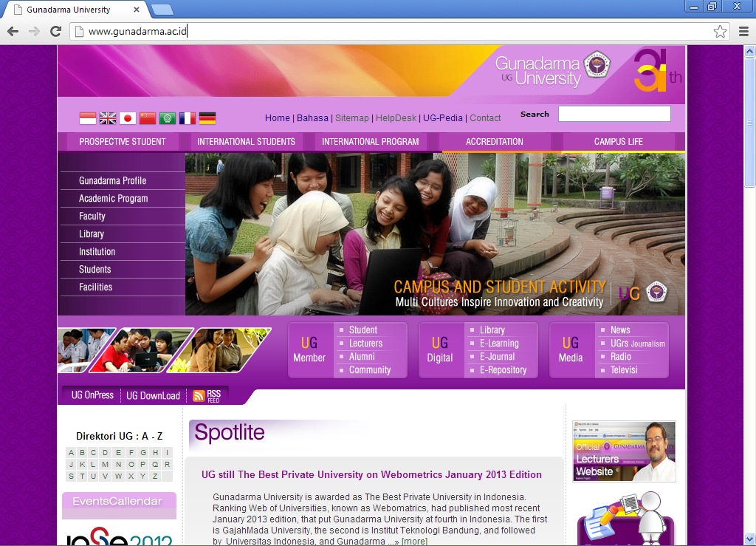Open the Accreditation menu
Image resolution: width=756 pixels, height=546 pixels.
(494, 142)
